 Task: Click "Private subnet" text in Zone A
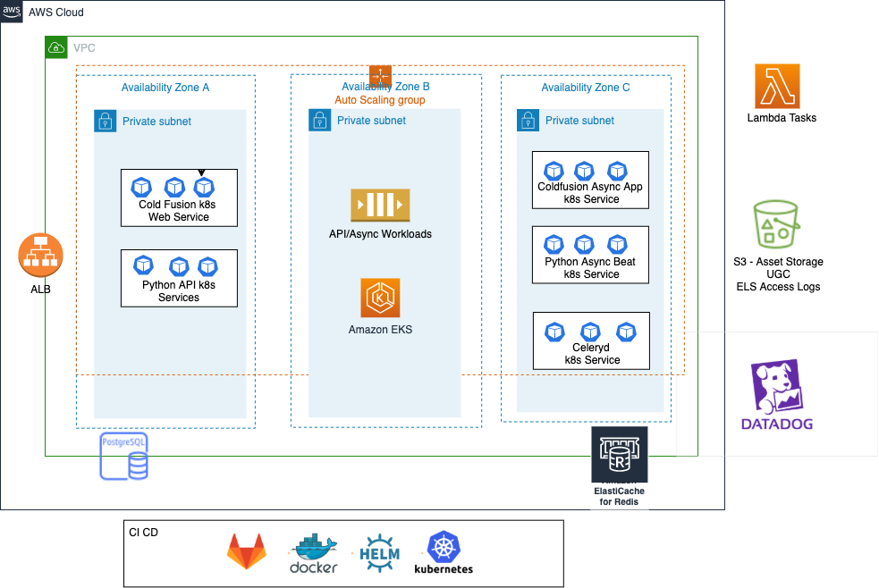click(157, 122)
